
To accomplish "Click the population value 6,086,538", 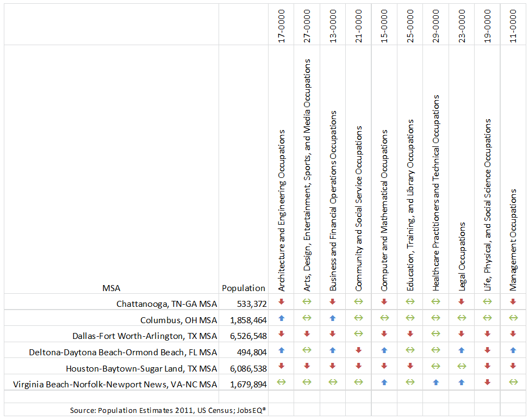I will [248, 368].
